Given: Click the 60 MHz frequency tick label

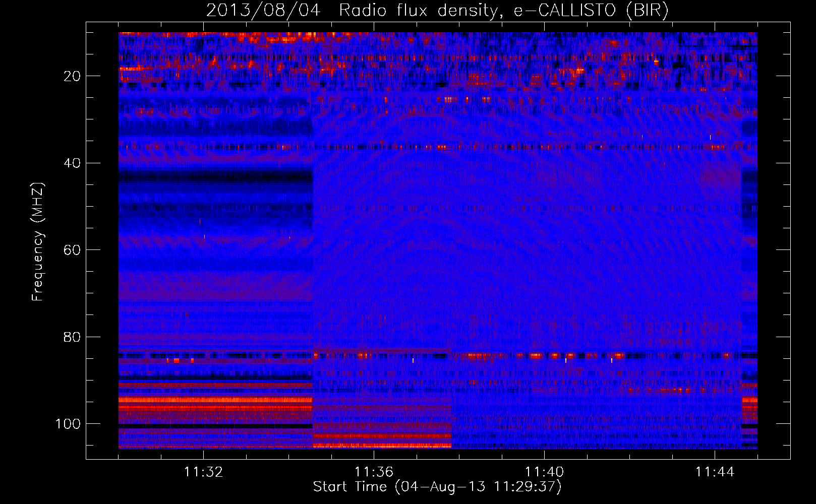Looking at the screenshot, I should (72, 250).
